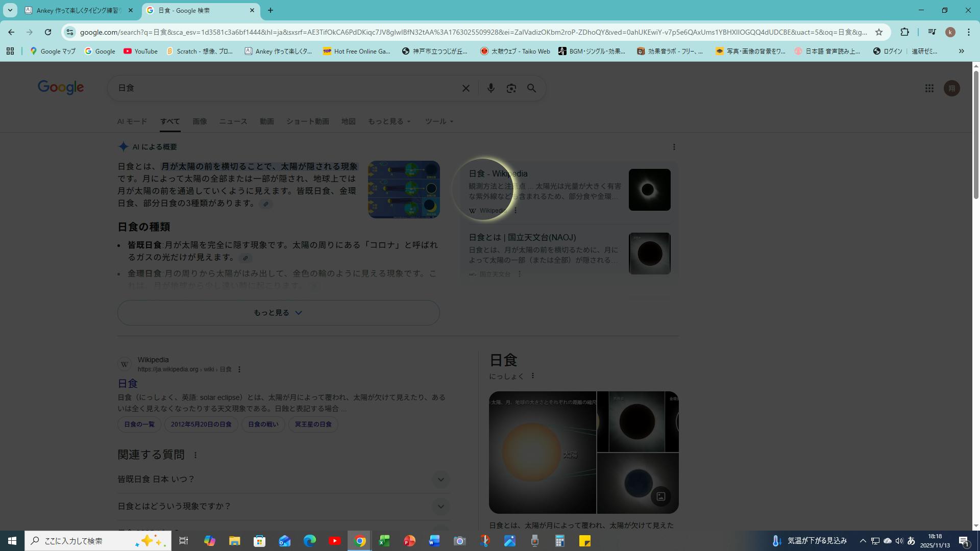Open the Google apps grid icon
This screenshot has height=551, width=980.
(x=929, y=88)
